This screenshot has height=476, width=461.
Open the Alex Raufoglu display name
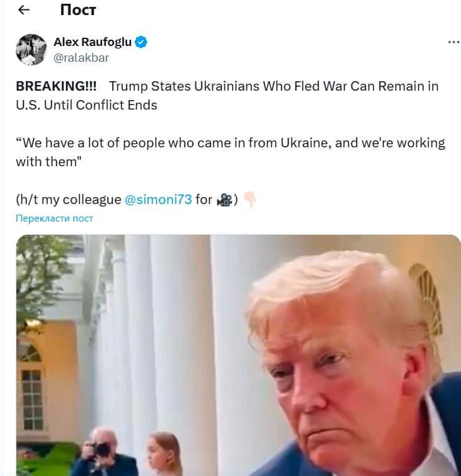(93, 42)
